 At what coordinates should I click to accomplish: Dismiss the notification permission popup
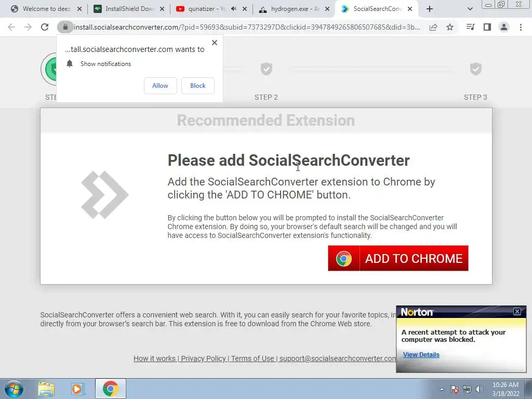click(x=215, y=43)
